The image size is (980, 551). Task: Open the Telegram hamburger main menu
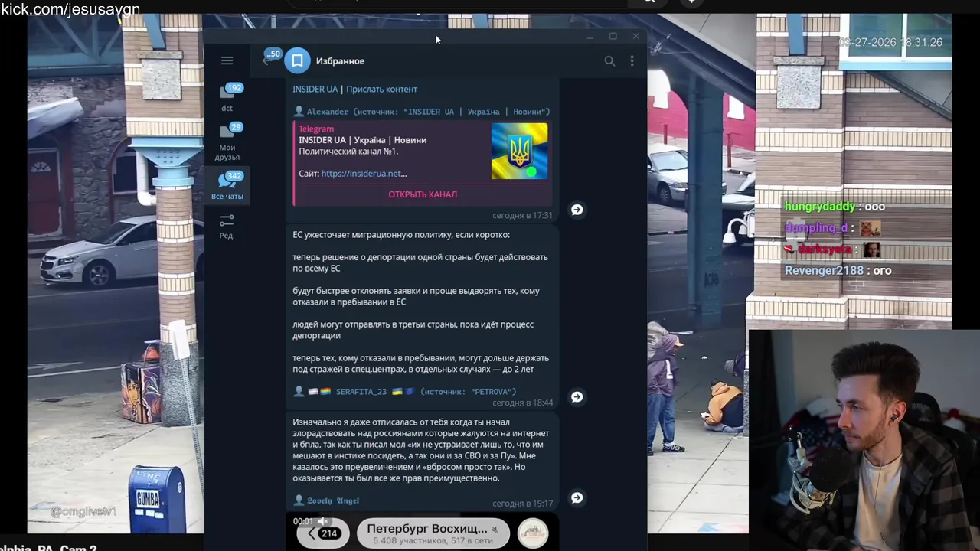(227, 60)
